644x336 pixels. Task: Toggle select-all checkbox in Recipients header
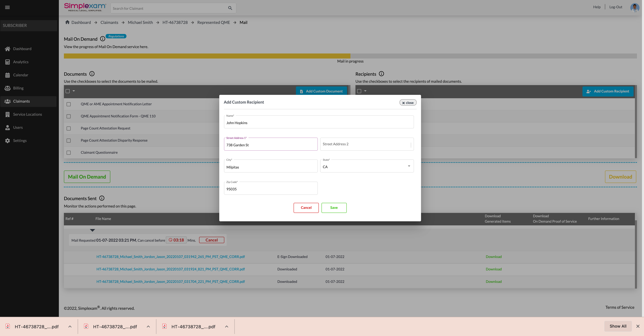[x=359, y=91]
